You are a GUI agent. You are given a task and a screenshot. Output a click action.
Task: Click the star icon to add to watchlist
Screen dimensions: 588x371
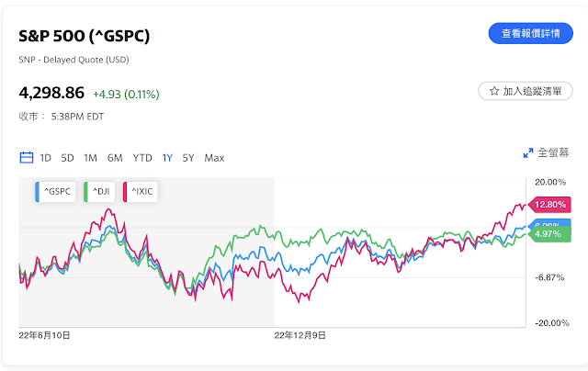(494, 92)
